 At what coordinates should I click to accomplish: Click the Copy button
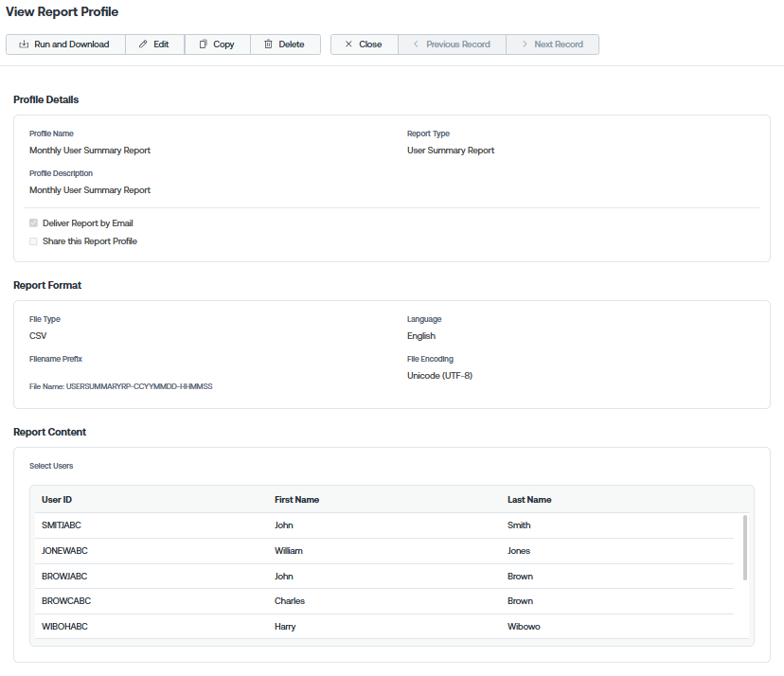coord(218,44)
